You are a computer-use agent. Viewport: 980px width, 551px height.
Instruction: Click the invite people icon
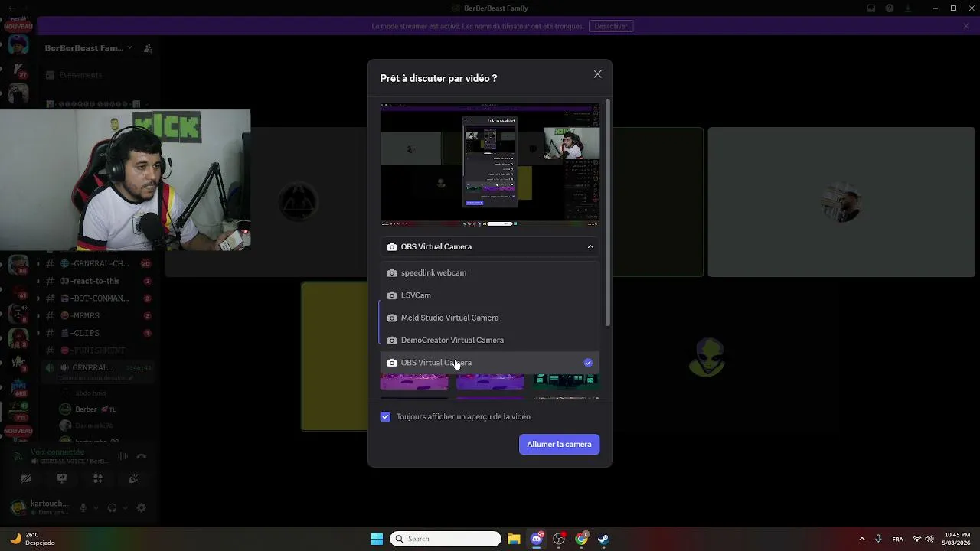148,48
